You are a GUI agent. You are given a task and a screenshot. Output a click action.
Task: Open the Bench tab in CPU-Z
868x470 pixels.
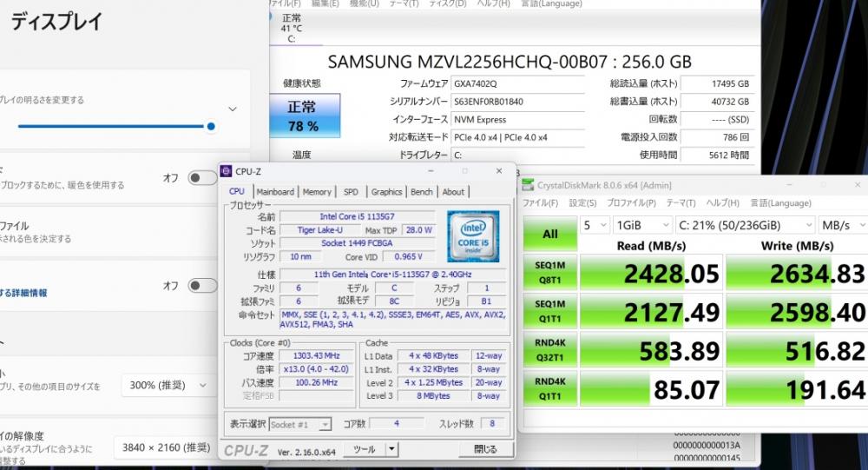coord(421,192)
